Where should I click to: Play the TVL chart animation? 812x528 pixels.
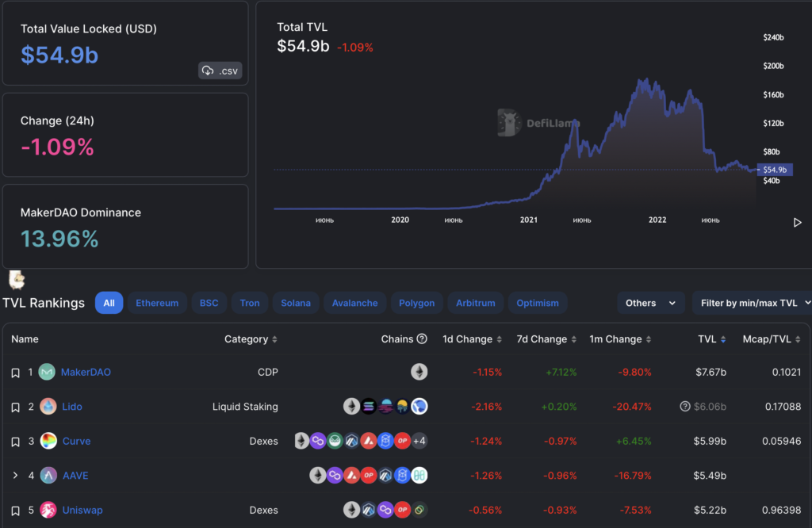coord(798,223)
